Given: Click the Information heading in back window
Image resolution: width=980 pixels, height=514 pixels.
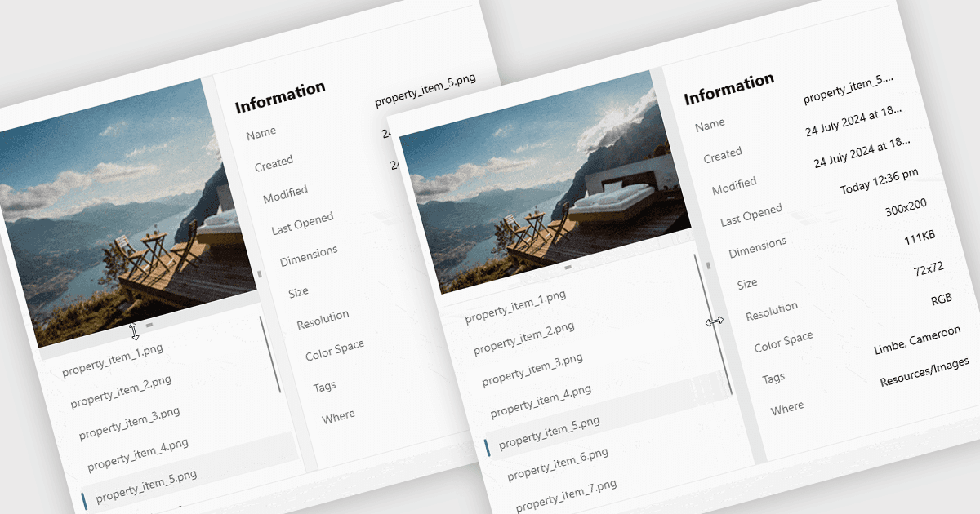Looking at the screenshot, I should [279, 96].
